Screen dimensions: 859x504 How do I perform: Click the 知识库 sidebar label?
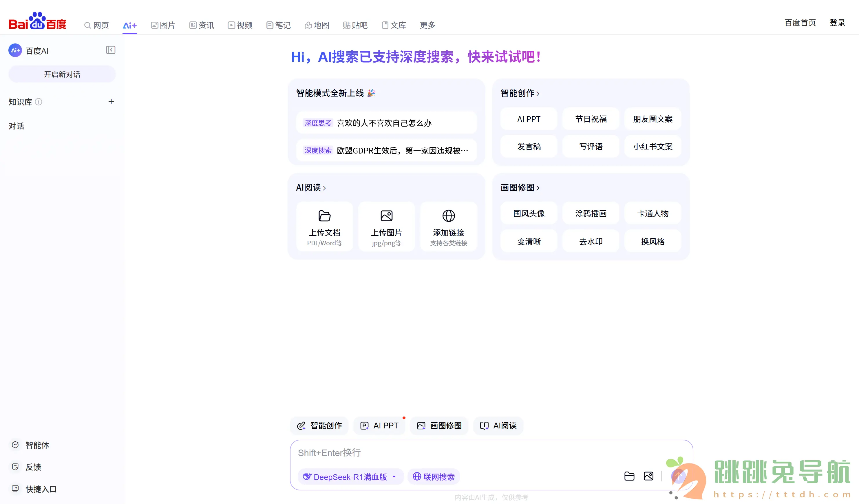point(21,102)
